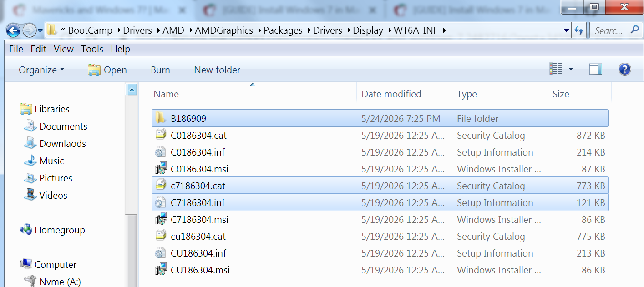The width and height of the screenshot is (644, 287).
Task: Sort by the Date modified column
Action: coord(391,94)
